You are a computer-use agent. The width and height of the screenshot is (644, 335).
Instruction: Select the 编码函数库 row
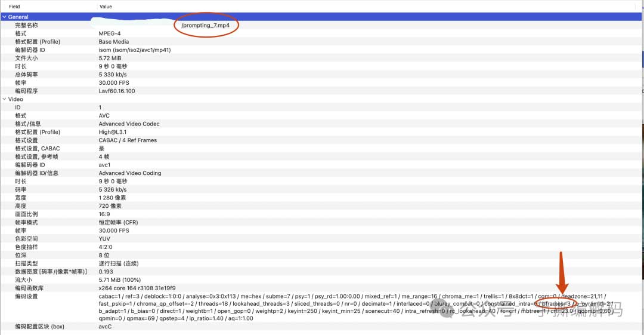[x=29, y=288]
